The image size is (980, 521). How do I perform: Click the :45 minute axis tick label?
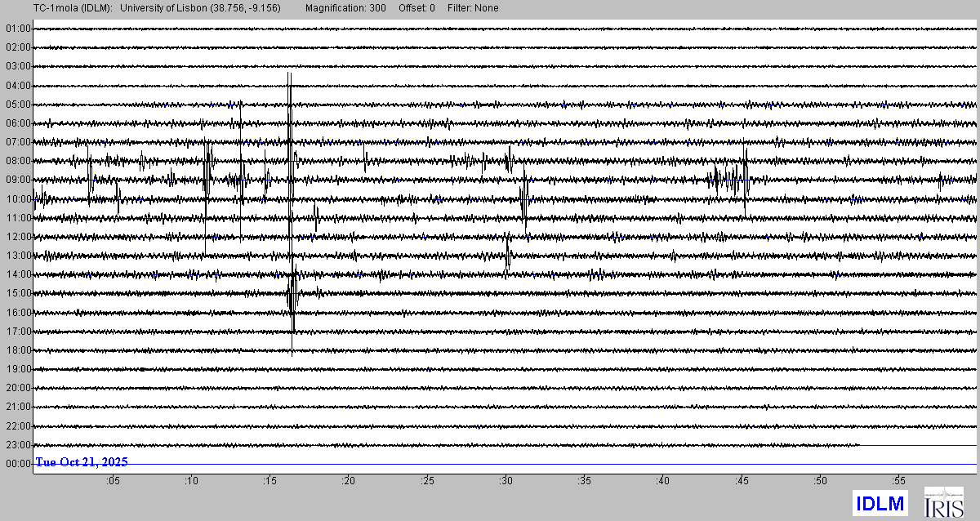[x=742, y=481]
